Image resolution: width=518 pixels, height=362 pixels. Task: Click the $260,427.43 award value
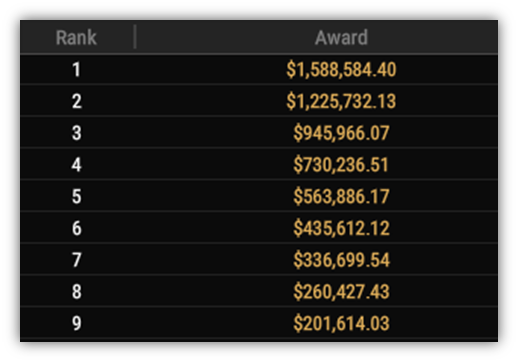tap(341, 292)
